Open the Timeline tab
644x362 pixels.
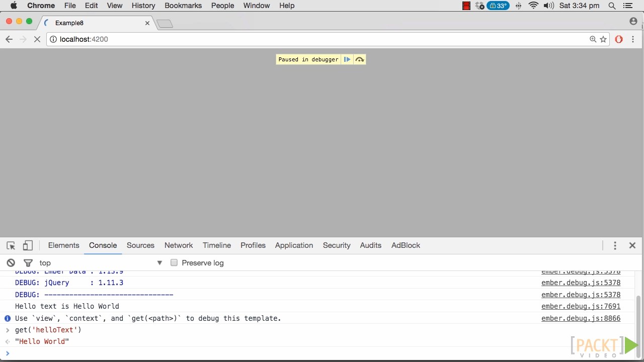(217, 245)
